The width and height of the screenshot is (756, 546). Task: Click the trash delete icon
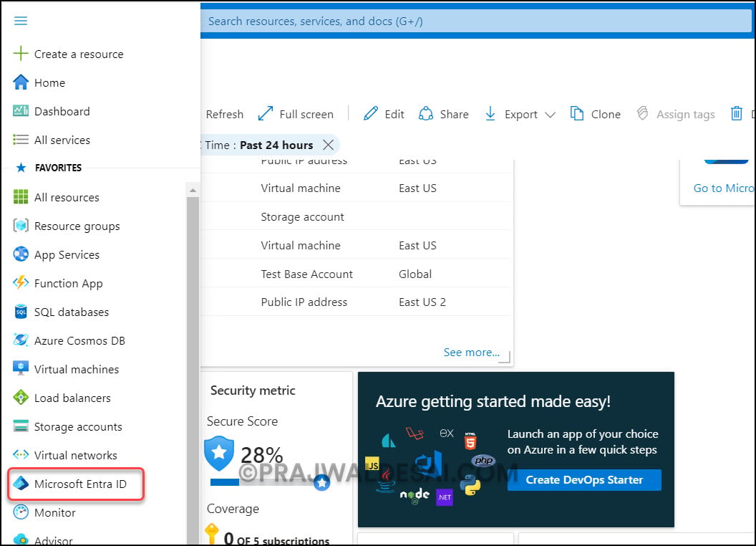(x=736, y=114)
